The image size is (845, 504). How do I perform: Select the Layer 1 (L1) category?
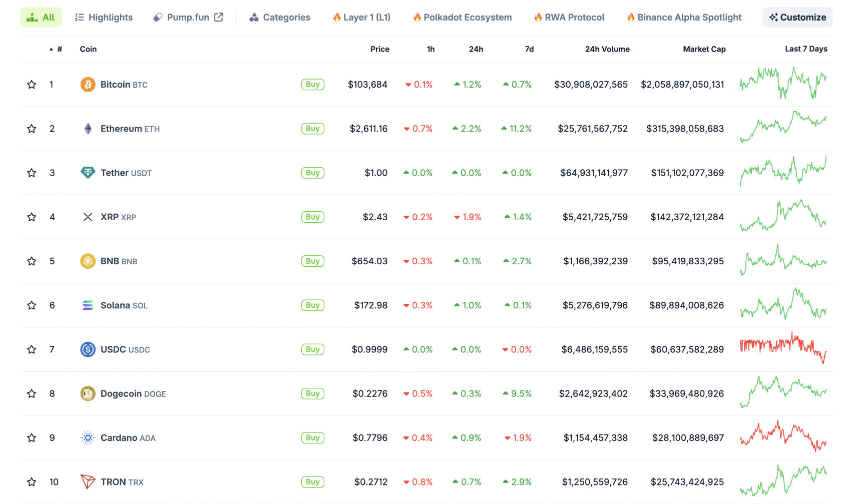tap(361, 17)
